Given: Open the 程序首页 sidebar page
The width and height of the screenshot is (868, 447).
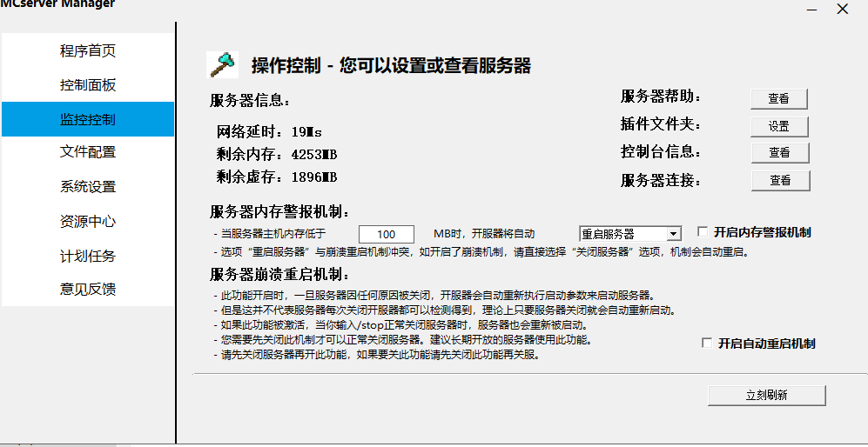Looking at the screenshot, I should tap(88, 50).
